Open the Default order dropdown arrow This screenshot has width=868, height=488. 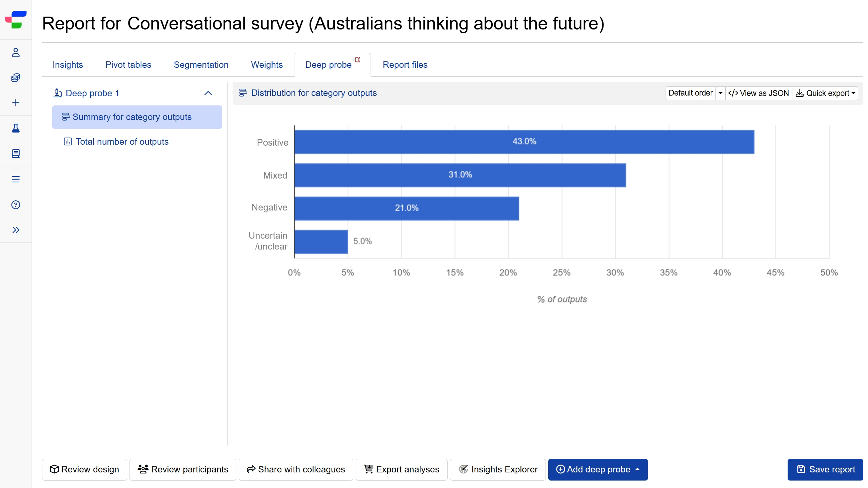[x=720, y=93]
